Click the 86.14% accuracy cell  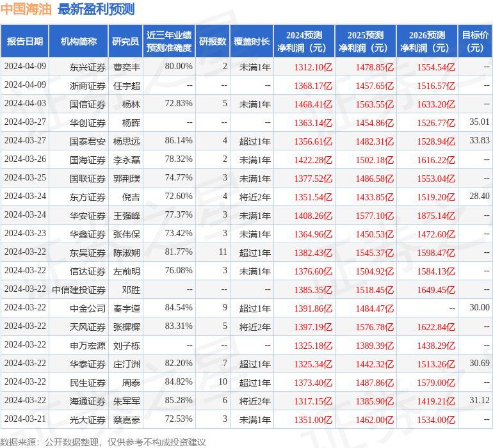coord(179,140)
